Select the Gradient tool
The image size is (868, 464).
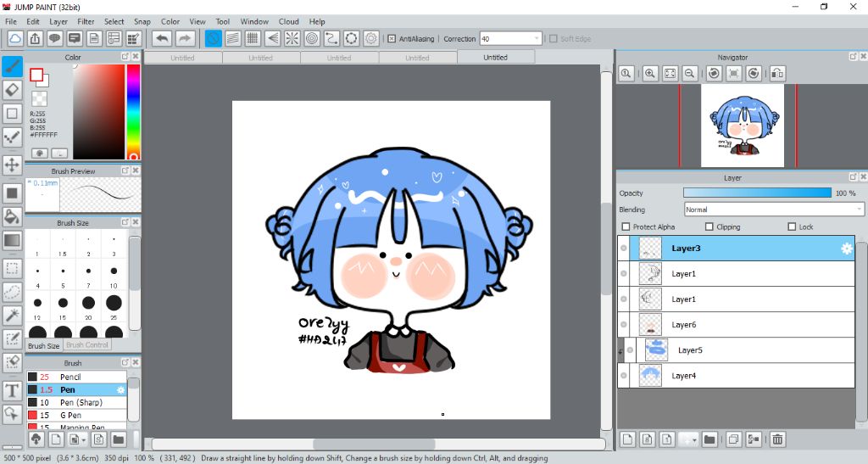pyautogui.click(x=12, y=241)
